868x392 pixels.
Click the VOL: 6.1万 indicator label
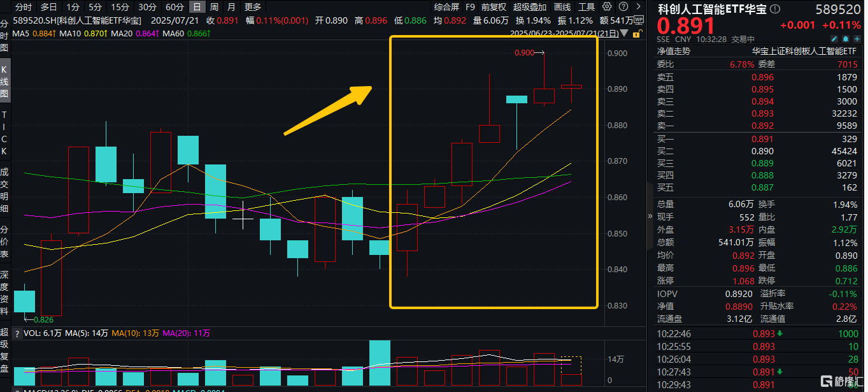coord(43,333)
